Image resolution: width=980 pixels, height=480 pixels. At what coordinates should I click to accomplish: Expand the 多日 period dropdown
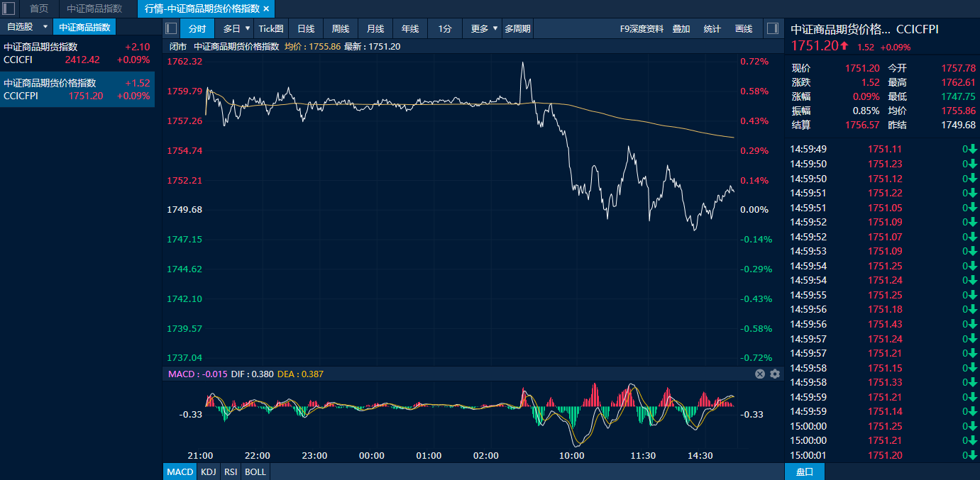(247, 28)
